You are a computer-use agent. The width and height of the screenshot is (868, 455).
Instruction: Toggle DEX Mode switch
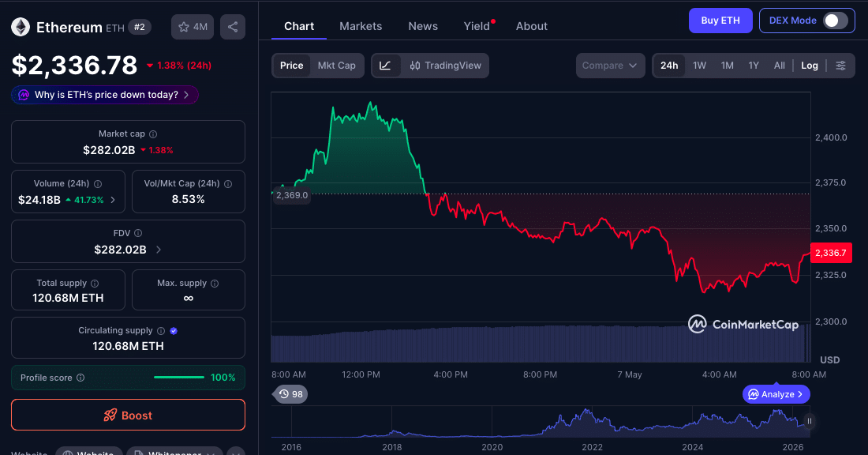(x=836, y=21)
